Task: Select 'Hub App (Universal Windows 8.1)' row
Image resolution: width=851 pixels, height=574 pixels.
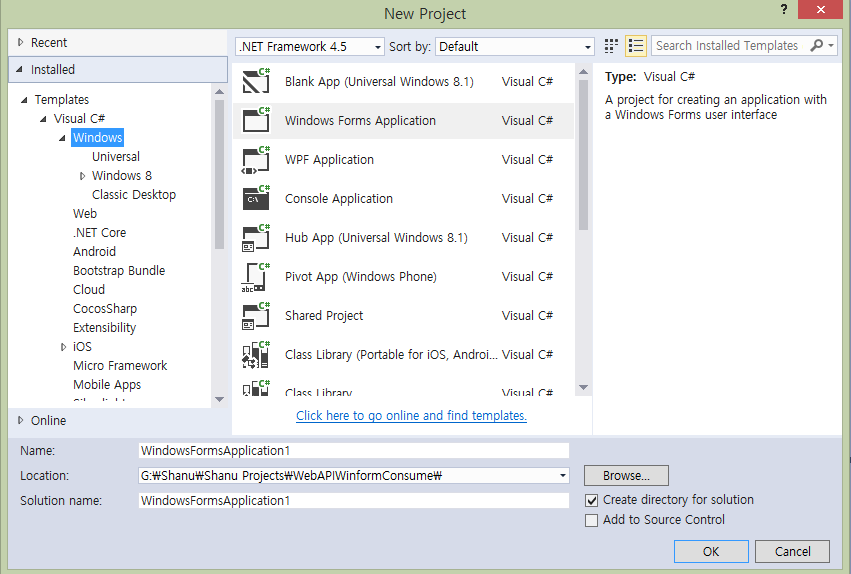Action: (x=403, y=238)
